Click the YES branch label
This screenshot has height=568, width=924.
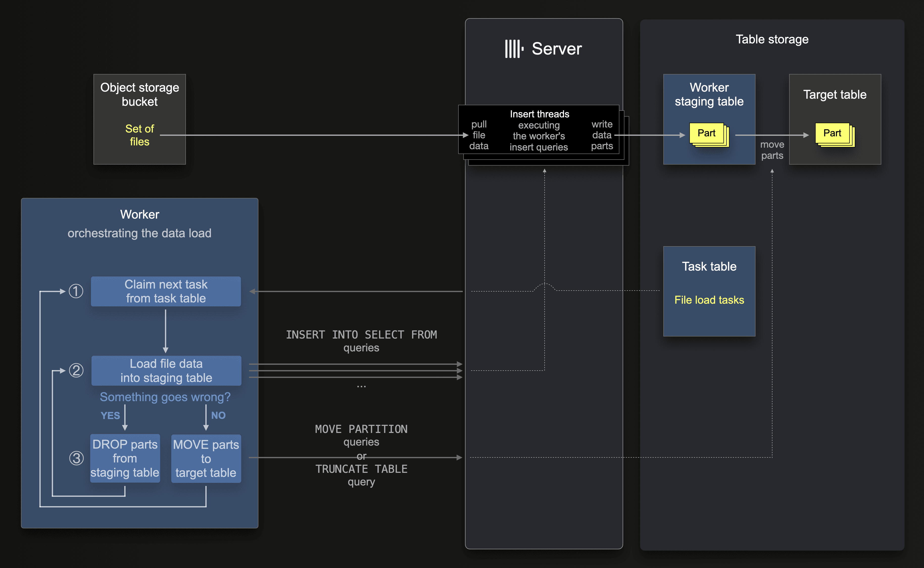(x=110, y=416)
